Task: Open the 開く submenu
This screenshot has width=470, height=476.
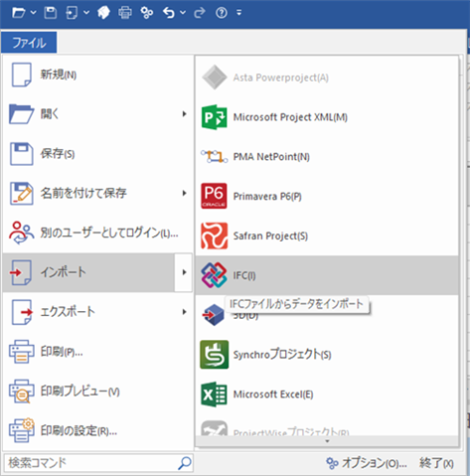Action: (x=97, y=114)
